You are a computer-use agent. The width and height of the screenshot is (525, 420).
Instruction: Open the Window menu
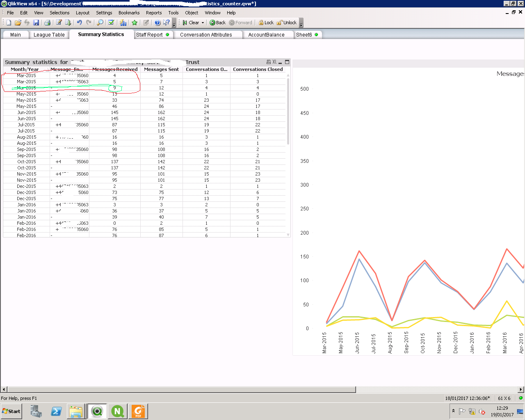(212, 13)
